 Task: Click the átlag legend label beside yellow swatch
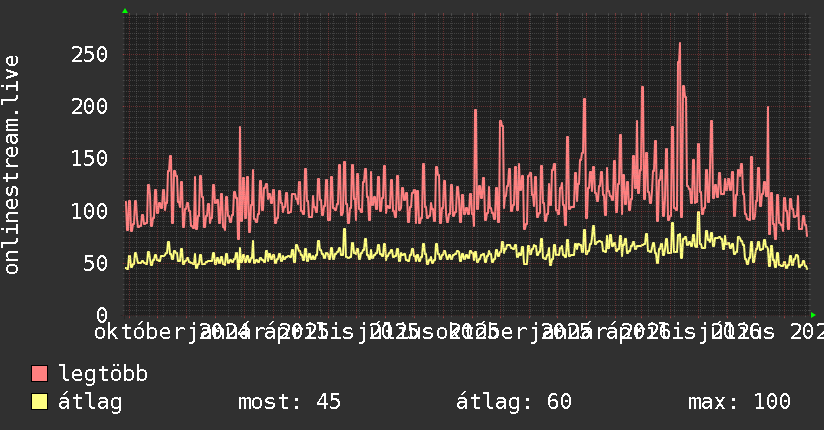click(x=90, y=402)
